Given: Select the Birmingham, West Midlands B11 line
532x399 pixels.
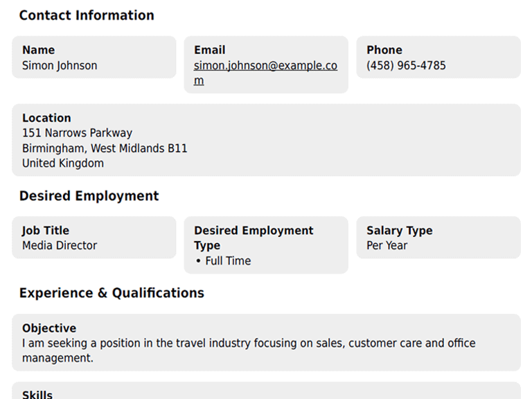Looking at the screenshot, I should [x=105, y=148].
